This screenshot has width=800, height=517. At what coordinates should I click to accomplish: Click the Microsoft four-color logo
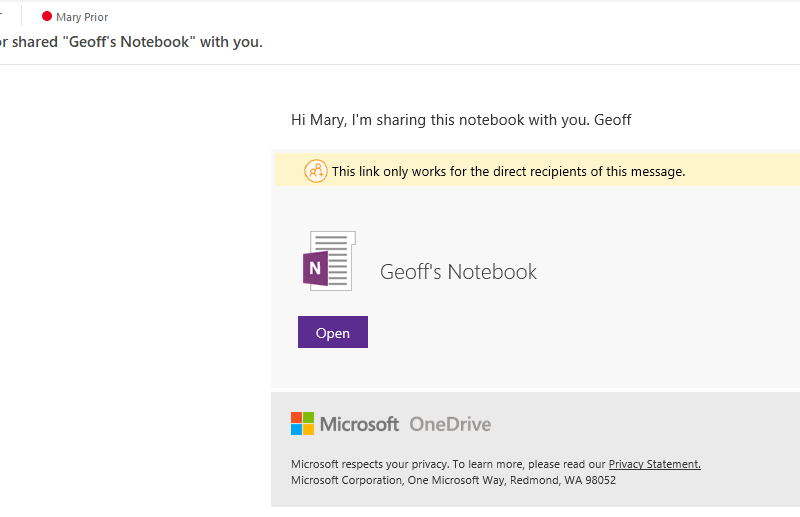pyautogui.click(x=303, y=424)
